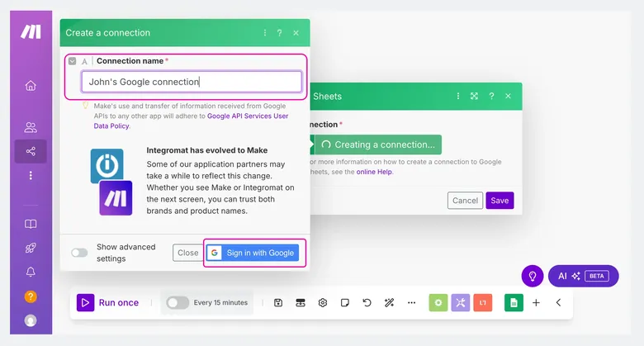Click Sign in with Google button
This screenshot has height=346, width=644.
point(253,253)
